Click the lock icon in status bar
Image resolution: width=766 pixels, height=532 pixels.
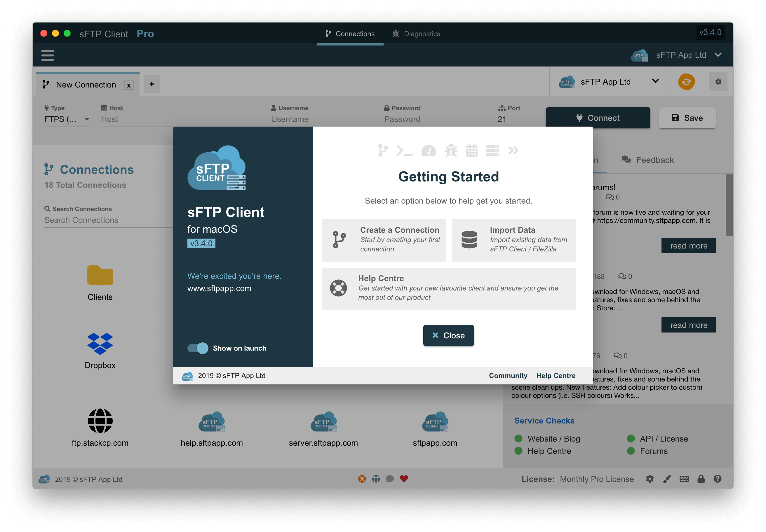(x=701, y=479)
